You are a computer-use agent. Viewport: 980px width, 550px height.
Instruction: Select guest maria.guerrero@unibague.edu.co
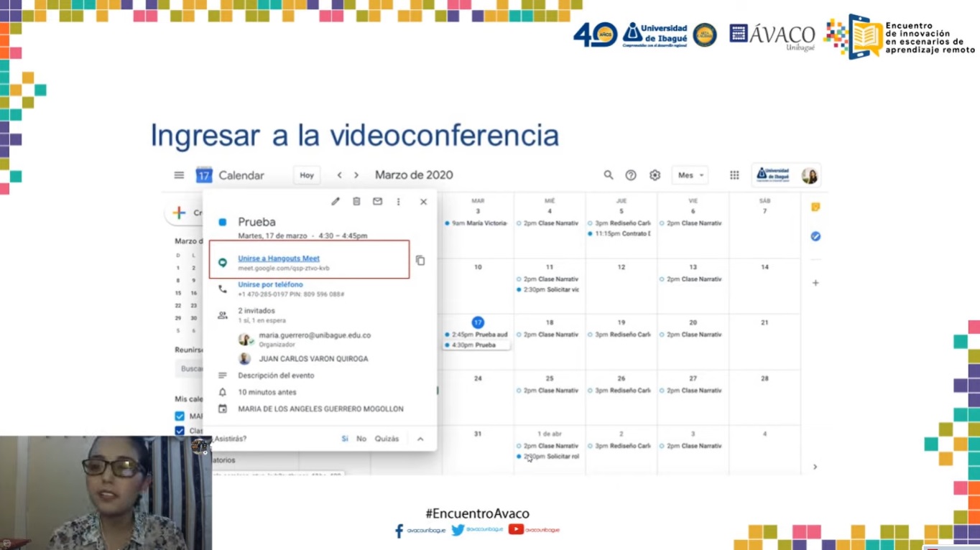(315, 335)
